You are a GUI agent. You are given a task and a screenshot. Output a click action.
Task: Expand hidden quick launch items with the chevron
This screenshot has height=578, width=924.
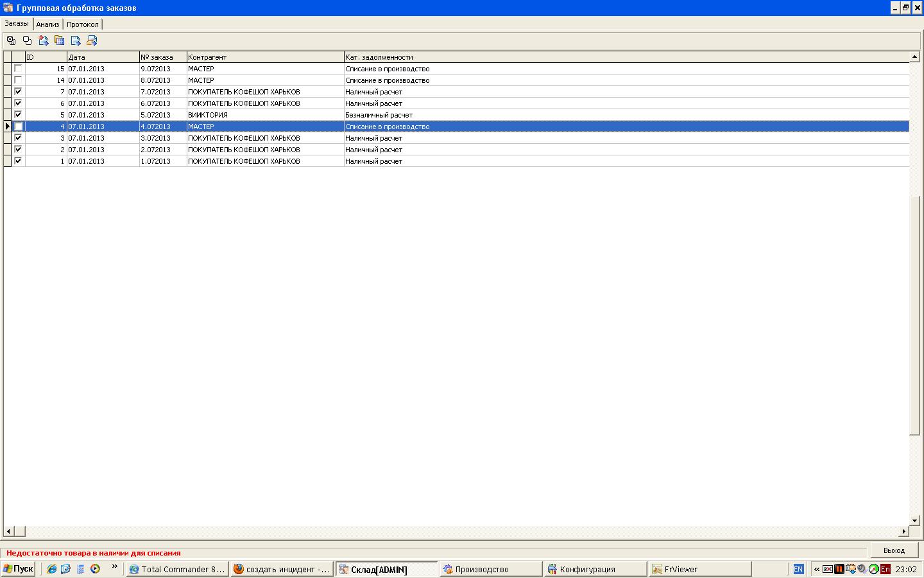point(114,567)
